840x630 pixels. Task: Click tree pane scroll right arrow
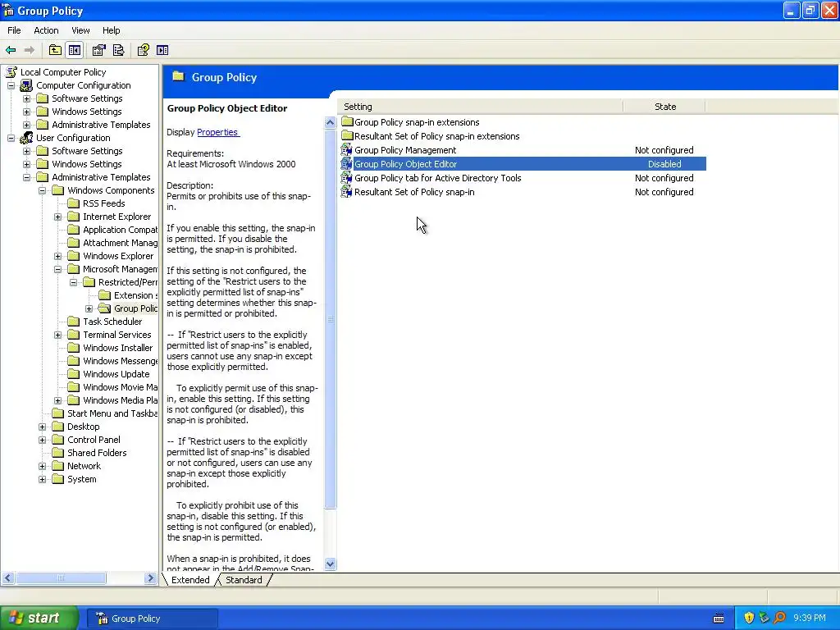coord(150,577)
